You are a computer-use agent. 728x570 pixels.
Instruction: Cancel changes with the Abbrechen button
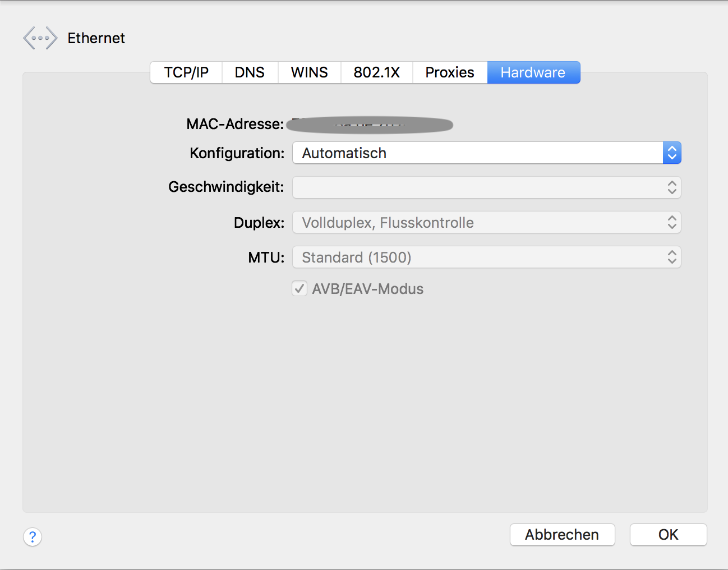click(562, 535)
